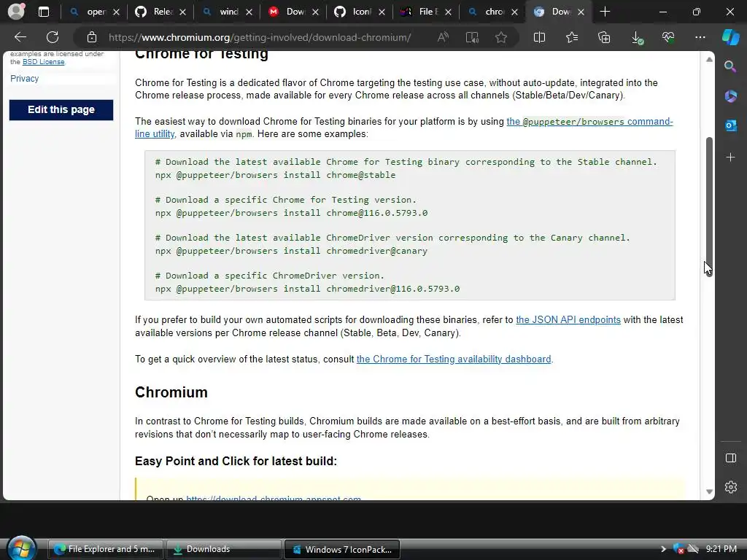Close the GitHub Releases tab
The height and width of the screenshot is (560, 747).
[x=182, y=12]
